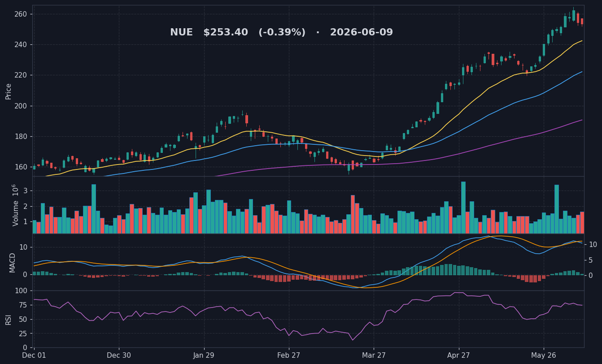Click the 5 tick on the right MACD axis
Viewport: 602px width, 364px height.
point(591,260)
